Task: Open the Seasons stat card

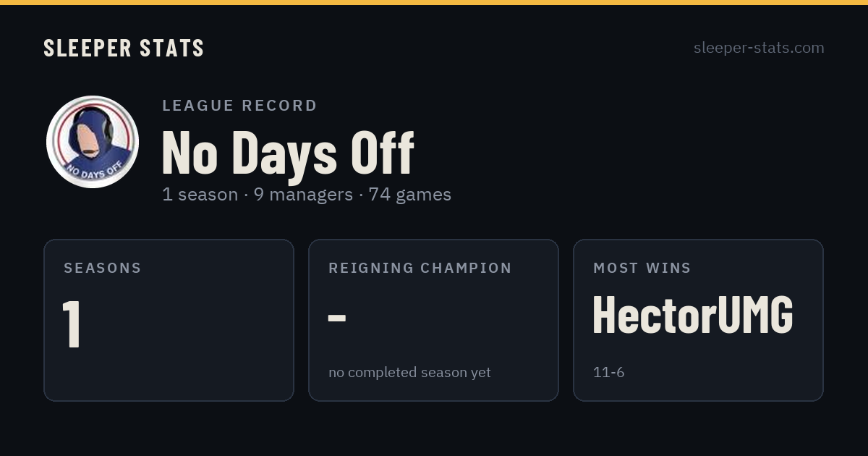Action: 169,320
